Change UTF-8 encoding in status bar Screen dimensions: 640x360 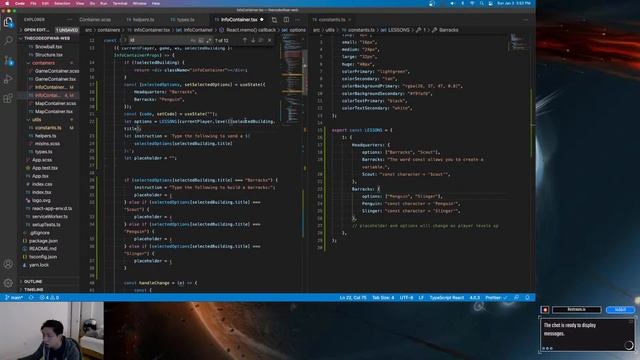(406, 298)
